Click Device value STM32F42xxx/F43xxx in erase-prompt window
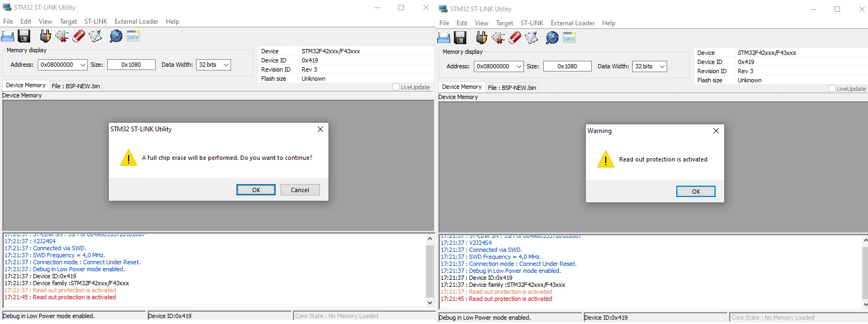868x324 pixels. (331, 52)
